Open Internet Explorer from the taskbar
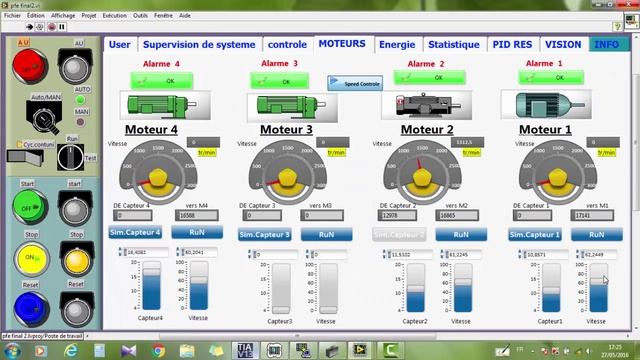Viewport: 640px width, 360px height. pyautogui.click(x=71, y=350)
